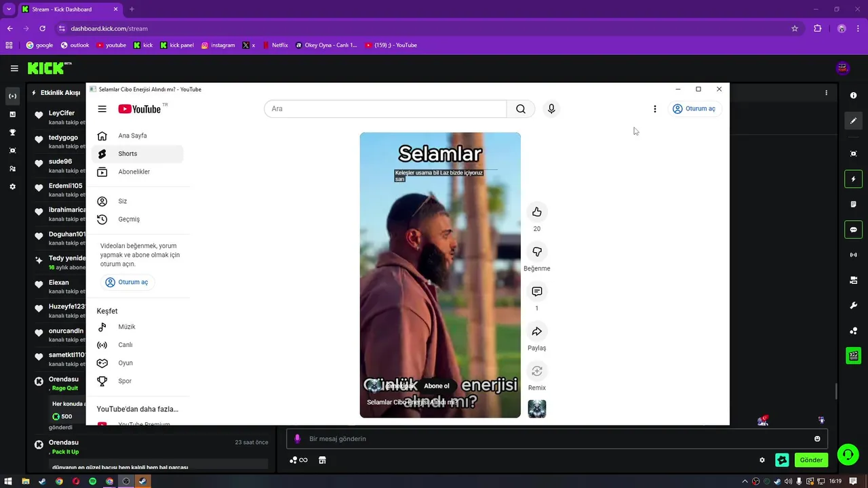868x488 pixels.
Task: Open the trophy achievements icon in left sidebar
Action: (12, 132)
